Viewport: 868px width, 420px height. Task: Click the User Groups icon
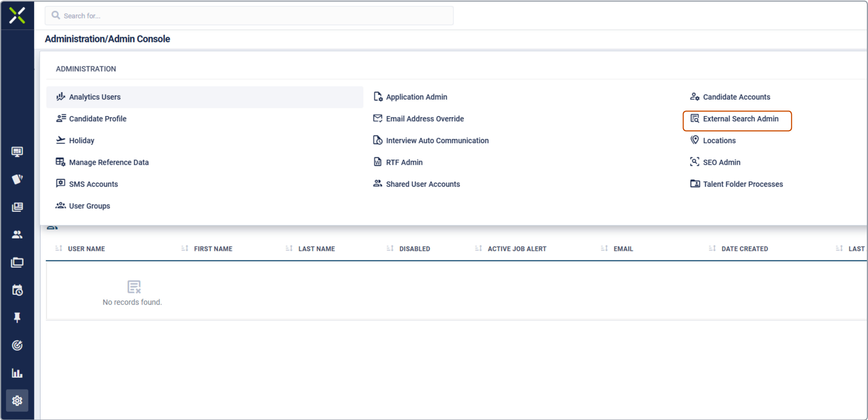click(61, 206)
